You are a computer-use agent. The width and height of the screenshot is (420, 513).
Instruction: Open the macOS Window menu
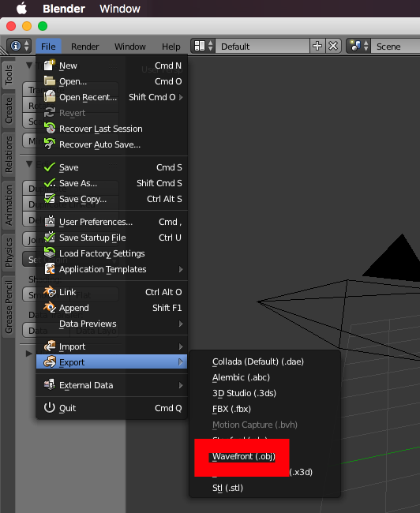pos(120,9)
